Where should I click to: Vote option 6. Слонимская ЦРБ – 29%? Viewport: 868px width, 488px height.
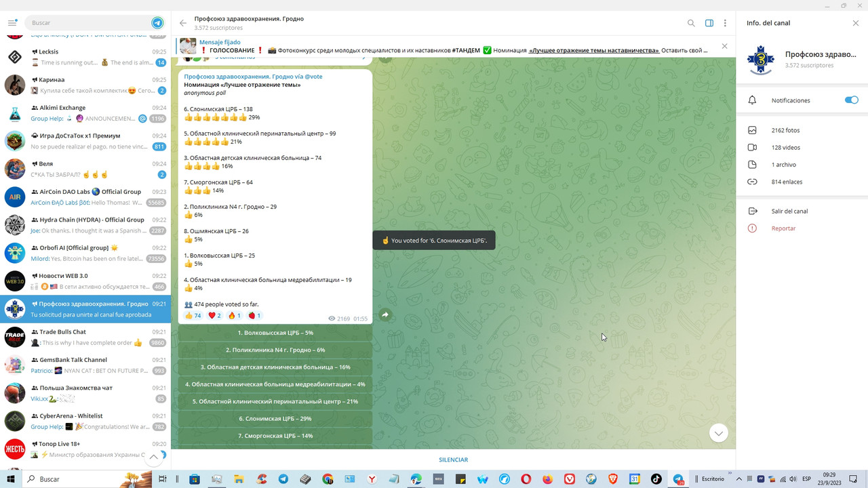(x=275, y=419)
